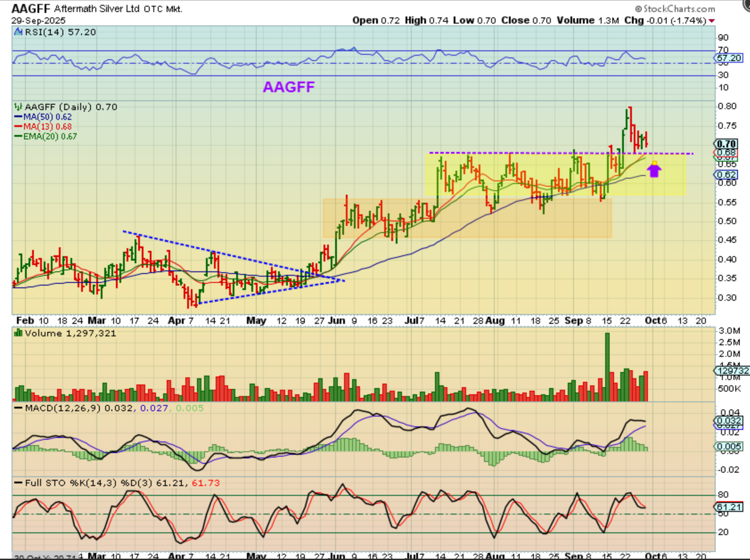Click the price bar icon beside AAGFF (Daily)

pos(18,107)
